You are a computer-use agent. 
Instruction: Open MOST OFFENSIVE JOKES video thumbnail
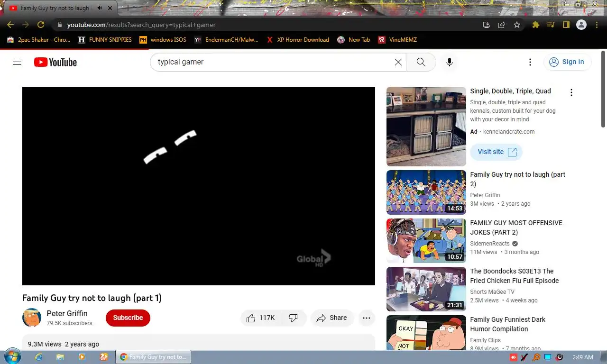pos(426,241)
